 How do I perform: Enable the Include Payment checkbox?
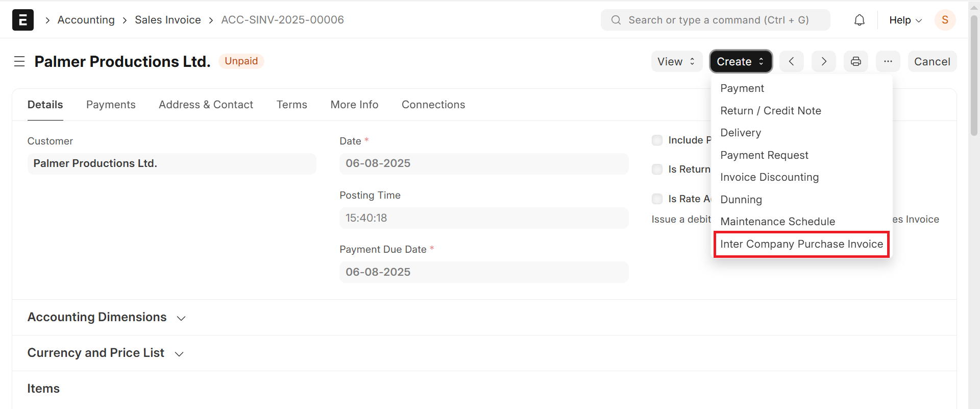[657, 140]
